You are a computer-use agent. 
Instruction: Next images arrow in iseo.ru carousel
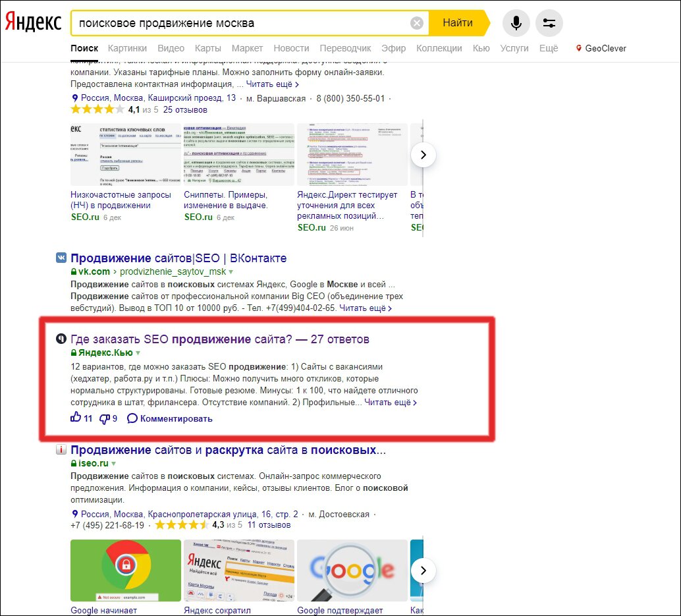click(423, 571)
